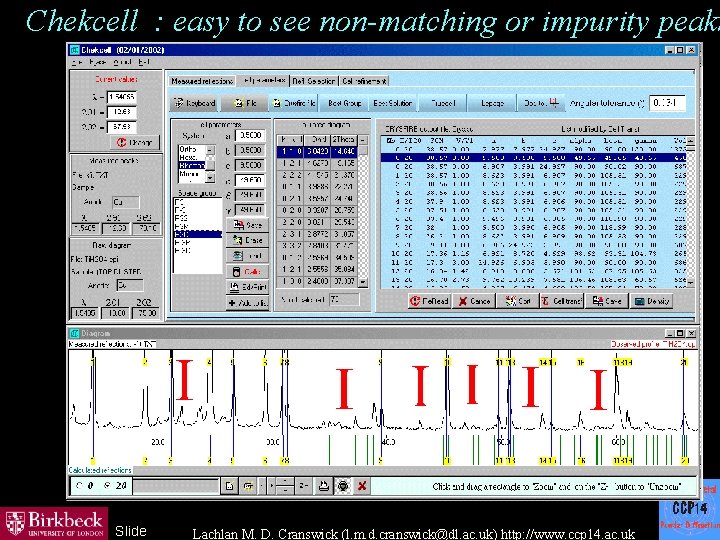Click the highlighted dark row in the Crysfire list

pos(535,158)
